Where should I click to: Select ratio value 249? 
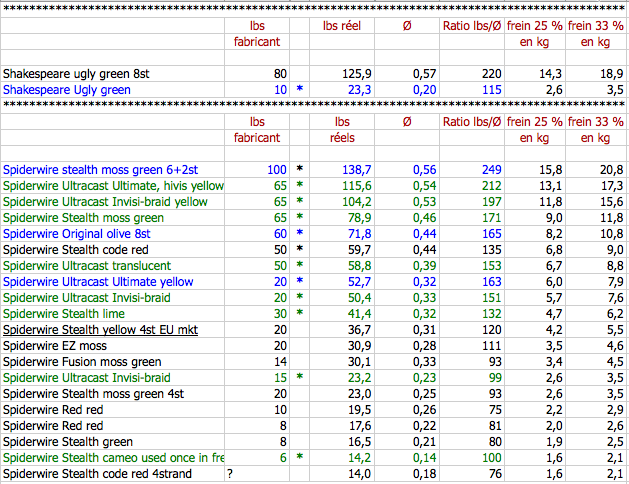pyautogui.click(x=492, y=170)
